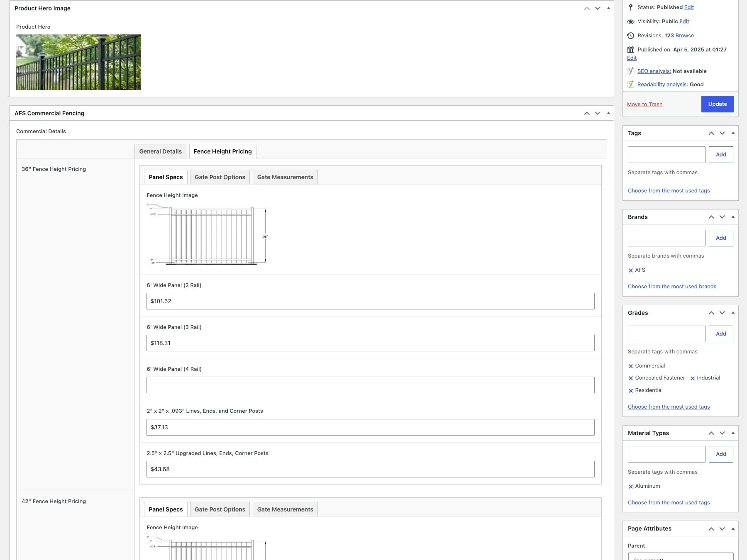Screen dimensions: 747x560
Task: Toggle Product Hero Image panel collapse
Action: [x=608, y=8]
